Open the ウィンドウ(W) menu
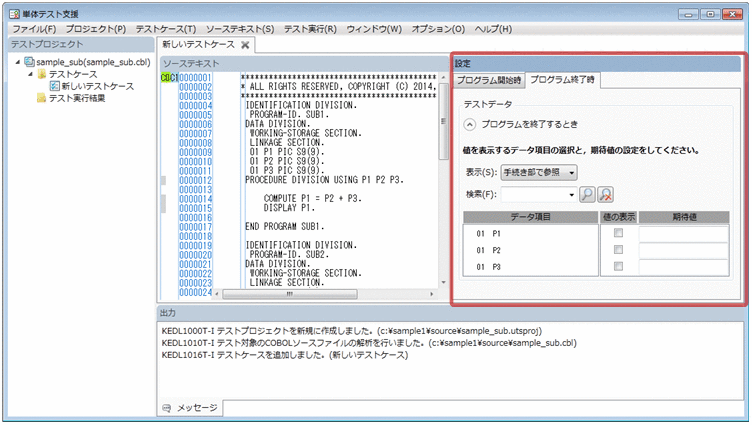This screenshot has width=752, height=425. 374,29
